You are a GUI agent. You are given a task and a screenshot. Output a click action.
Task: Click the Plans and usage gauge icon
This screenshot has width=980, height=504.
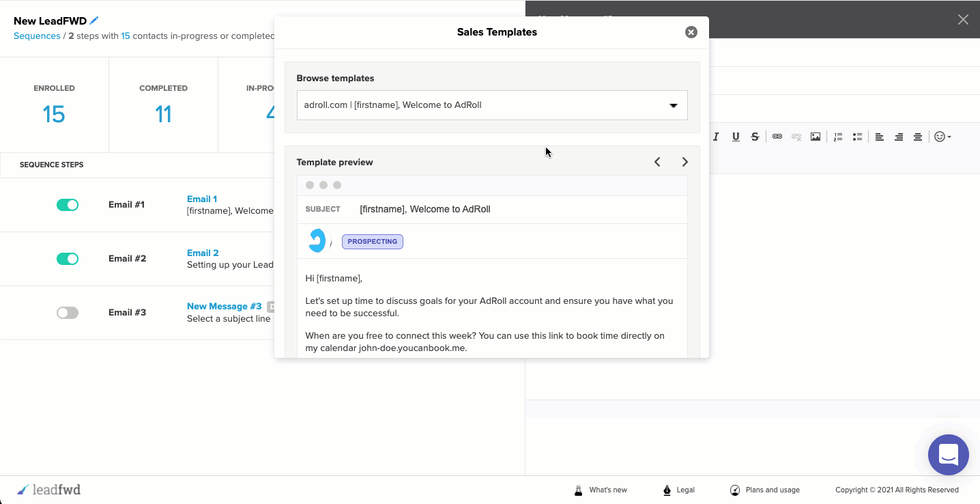(735, 490)
